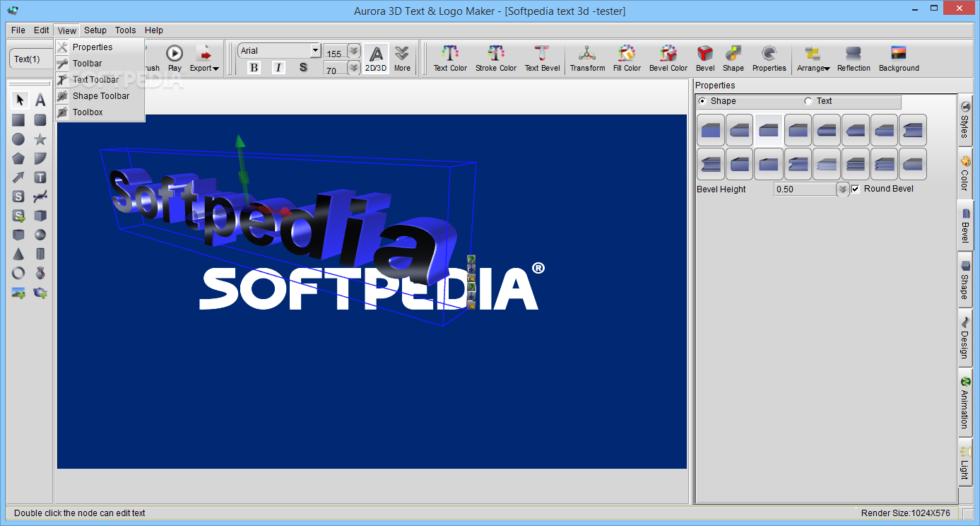Open Fill Color tool

pyautogui.click(x=627, y=58)
